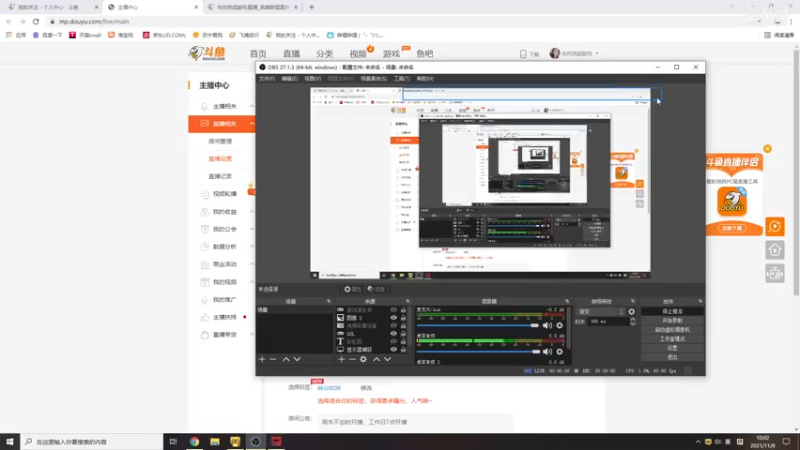Open the user account dropdown arrow

[x=597, y=54]
